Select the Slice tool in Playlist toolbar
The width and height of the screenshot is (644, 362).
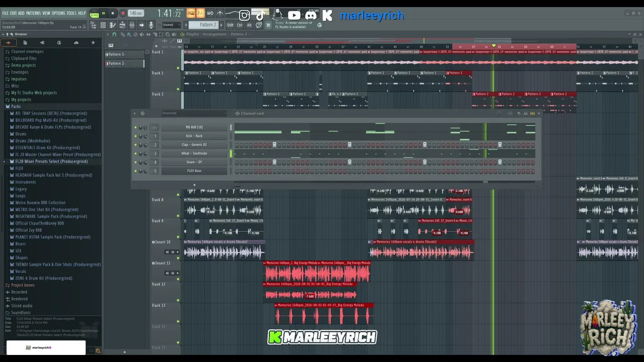pos(155,34)
